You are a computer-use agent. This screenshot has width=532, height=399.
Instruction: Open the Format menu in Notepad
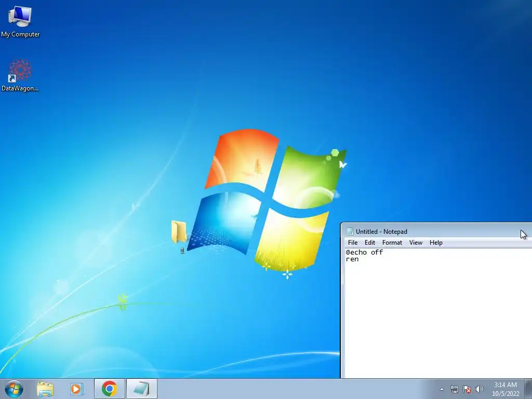(392, 243)
